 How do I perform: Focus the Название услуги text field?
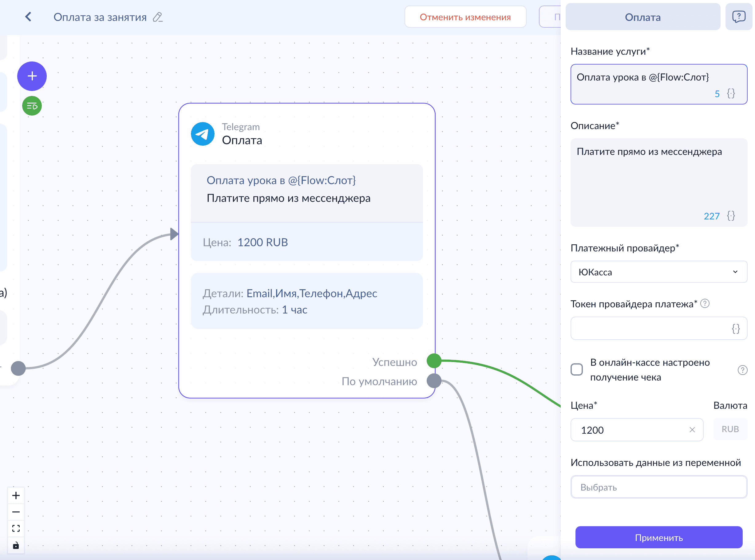click(659, 84)
